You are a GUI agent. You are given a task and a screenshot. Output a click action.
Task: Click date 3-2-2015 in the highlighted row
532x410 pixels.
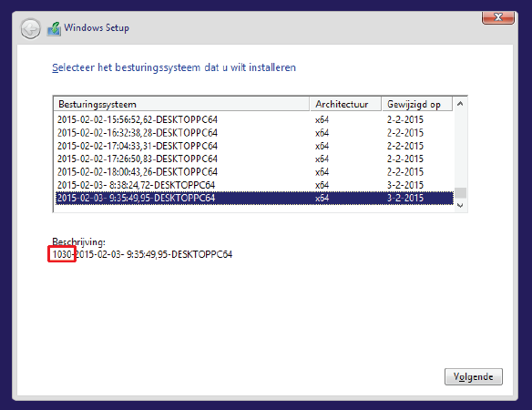pyautogui.click(x=405, y=198)
